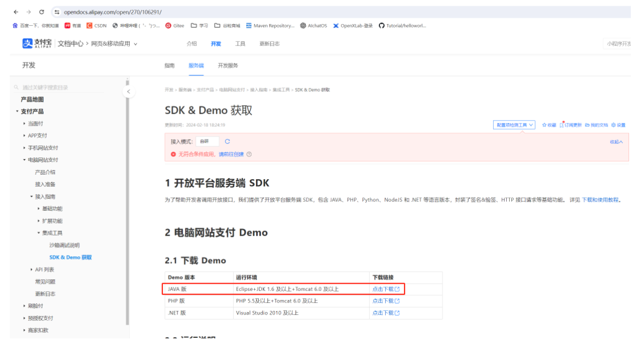
Task: Click the sidebar vertical scrollbar
Action: (127, 202)
